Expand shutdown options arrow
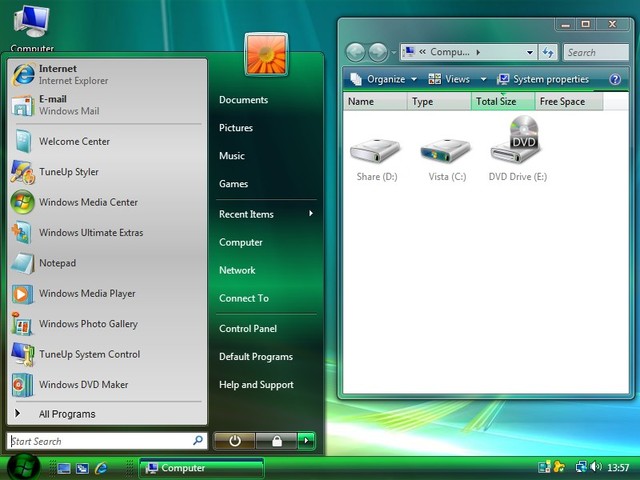This screenshot has width=640, height=480. (x=306, y=441)
